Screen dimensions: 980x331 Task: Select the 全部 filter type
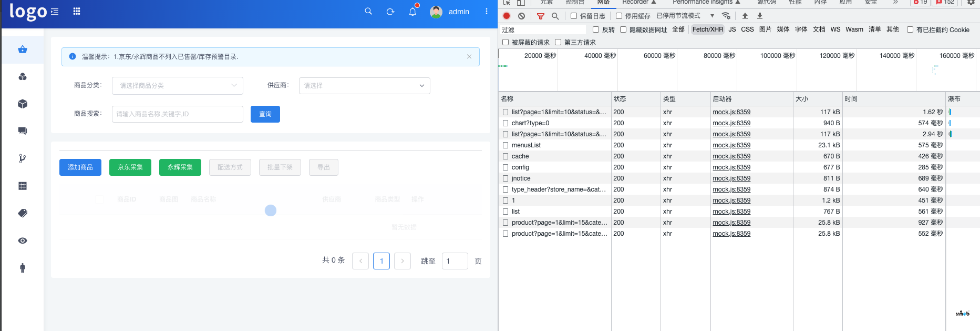[678, 29]
